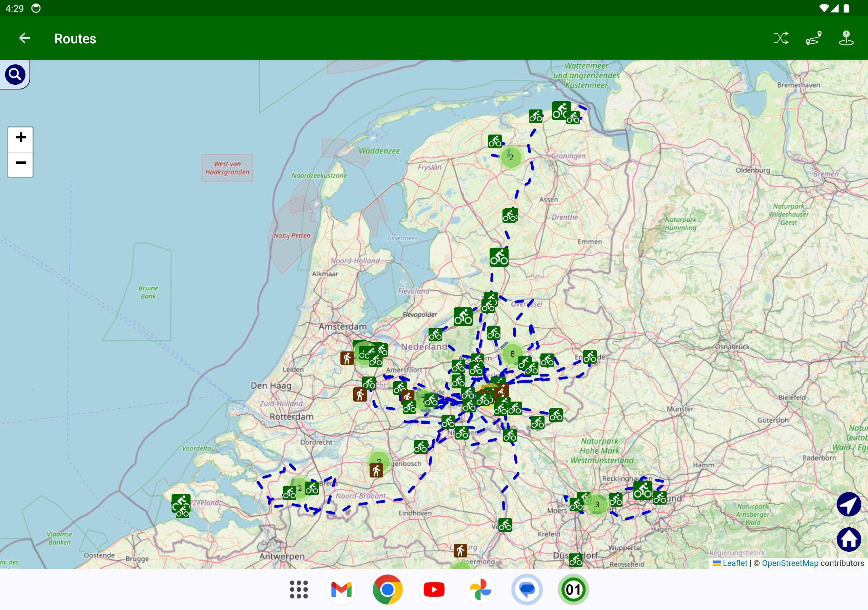Launch Chrome from the dock

(x=387, y=590)
